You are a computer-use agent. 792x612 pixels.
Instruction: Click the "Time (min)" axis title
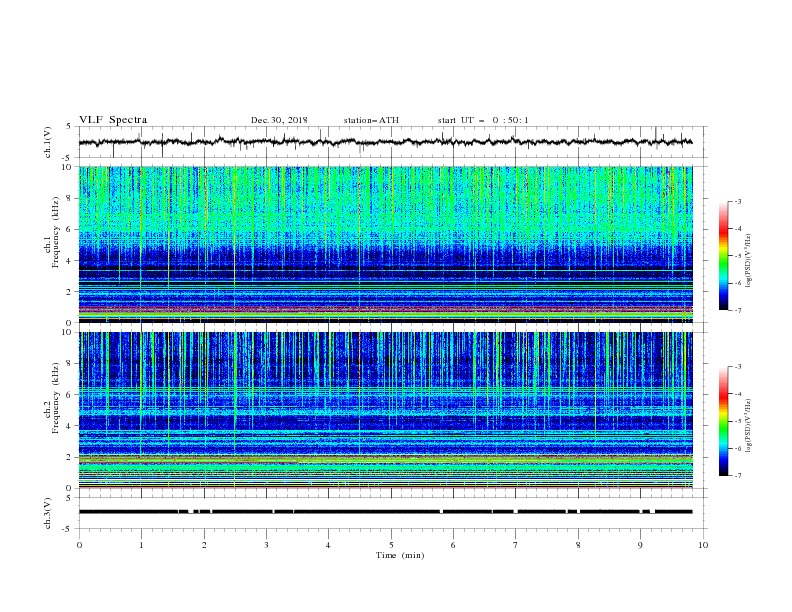[x=400, y=555]
